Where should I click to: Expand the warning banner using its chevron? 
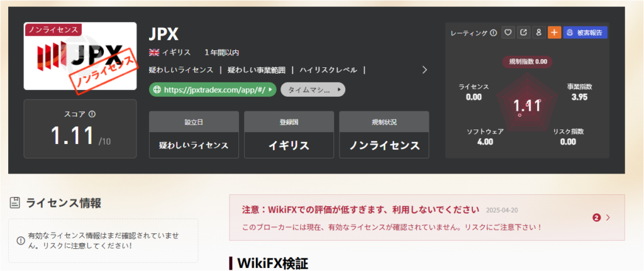tap(608, 218)
